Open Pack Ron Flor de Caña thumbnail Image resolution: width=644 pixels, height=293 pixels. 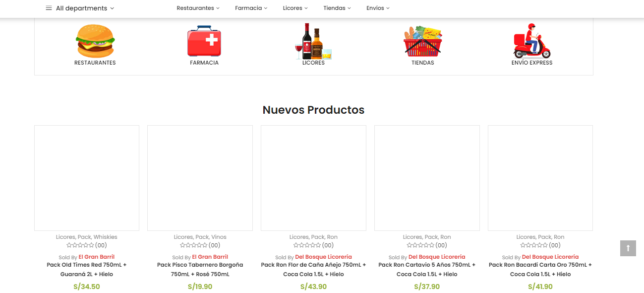[313, 178]
